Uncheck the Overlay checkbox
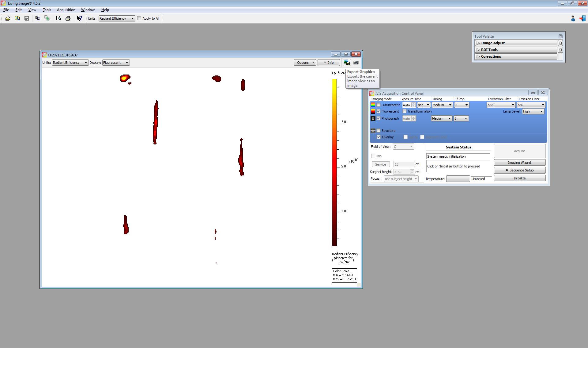 click(x=379, y=137)
